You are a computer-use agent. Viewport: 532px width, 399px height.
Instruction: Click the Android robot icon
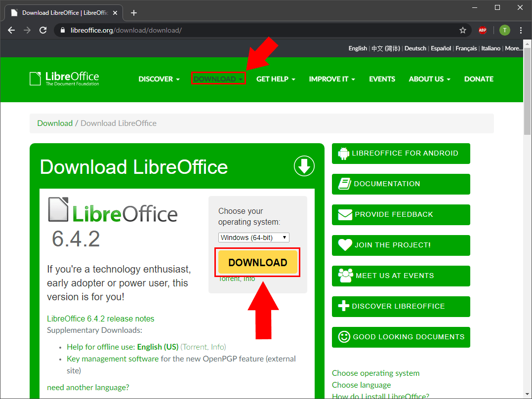[x=343, y=154]
